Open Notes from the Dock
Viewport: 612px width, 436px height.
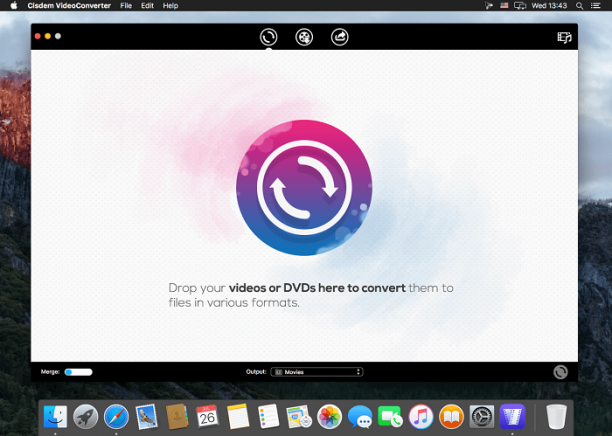(x=238, y=417)
